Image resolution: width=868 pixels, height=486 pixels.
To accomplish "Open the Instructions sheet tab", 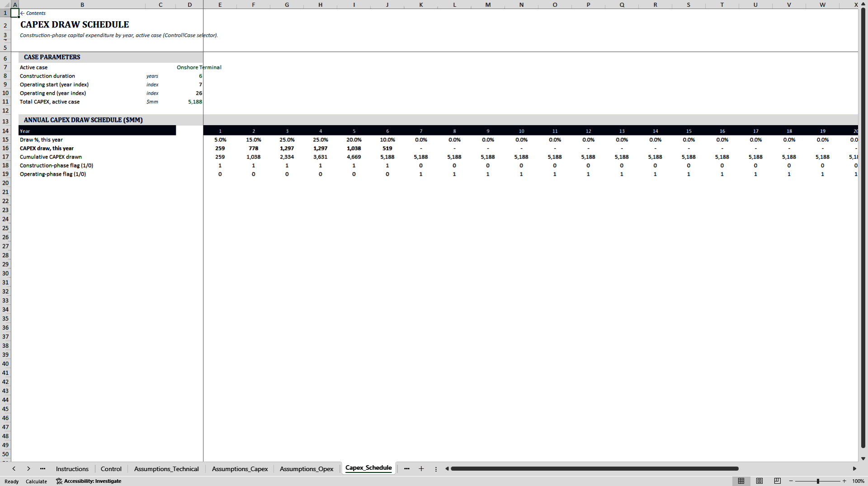I will 72,469.
